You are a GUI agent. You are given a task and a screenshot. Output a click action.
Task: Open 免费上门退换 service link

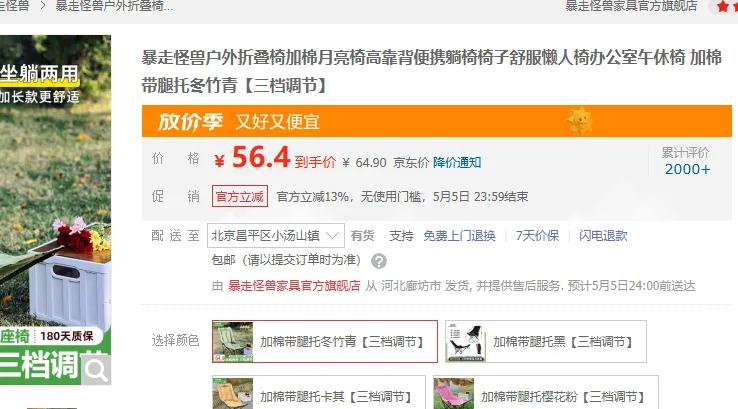(459, 235)
